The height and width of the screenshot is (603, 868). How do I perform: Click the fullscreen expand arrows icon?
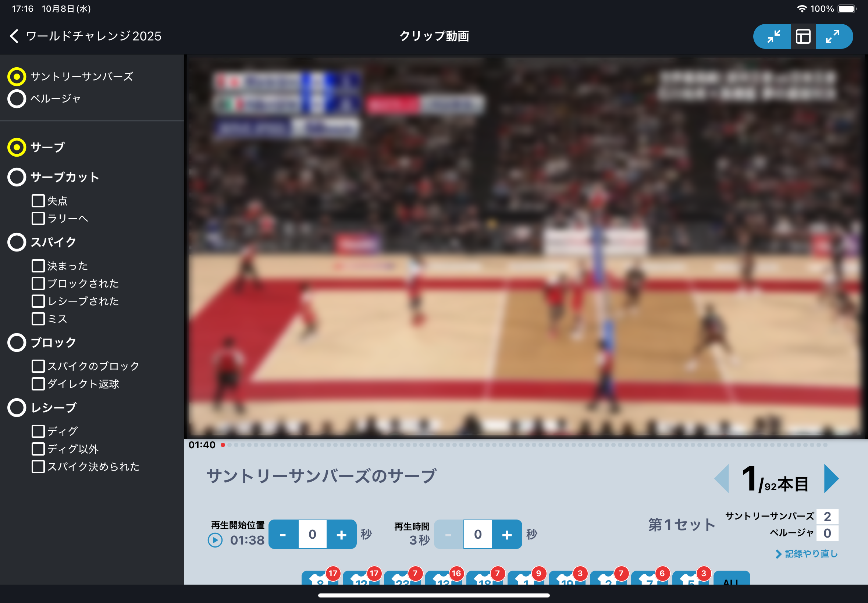pos(832,37)
